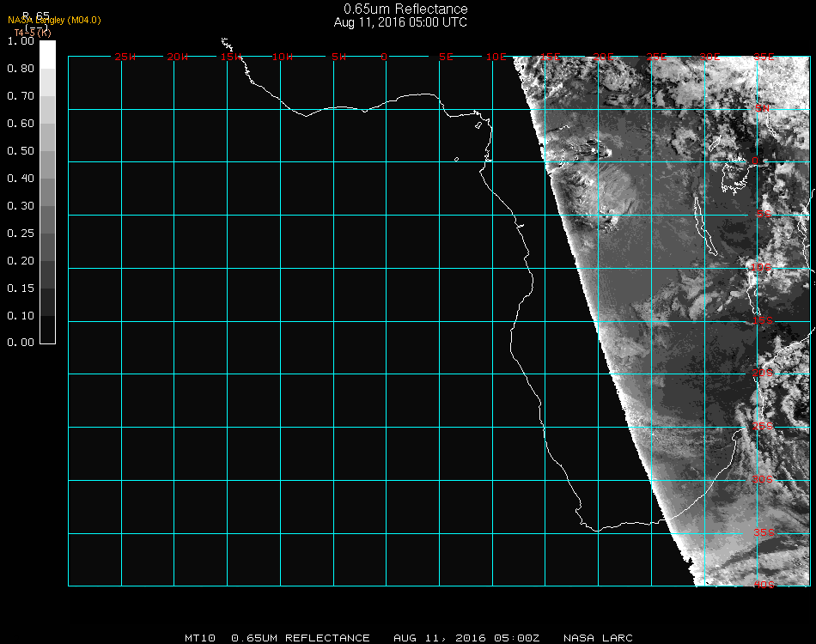Viewport: 816px width, 644px height.
Task: Click the 10S latitude label
Action: tap(761, 267)
